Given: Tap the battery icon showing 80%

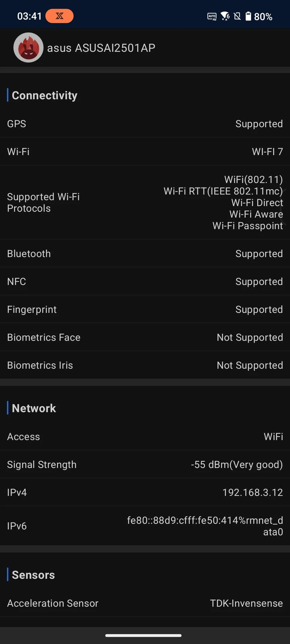Looking at the screenshot, I should (x=248, y=16).
